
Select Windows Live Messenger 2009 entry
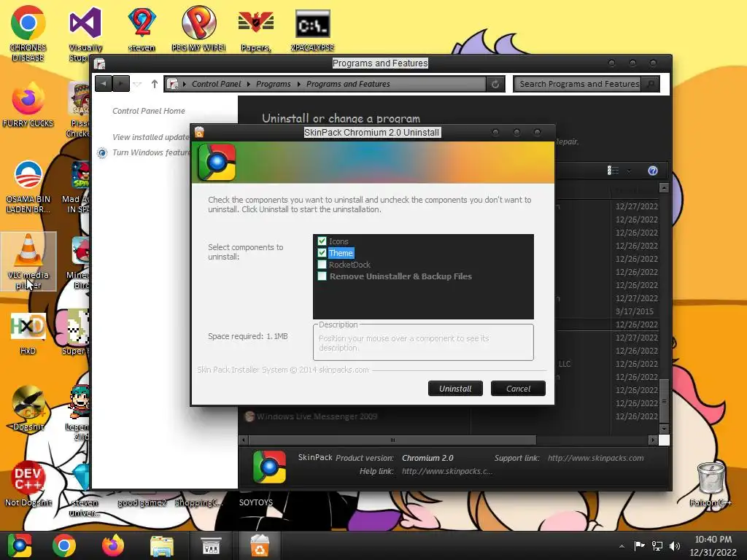[x=317, y=416]
